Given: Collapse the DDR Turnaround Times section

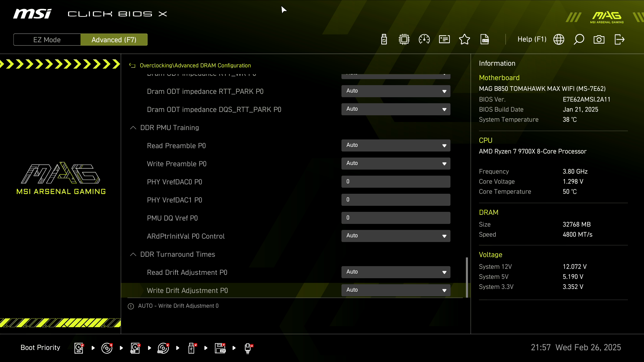Looking at the screenshot, I should (133, 254).
